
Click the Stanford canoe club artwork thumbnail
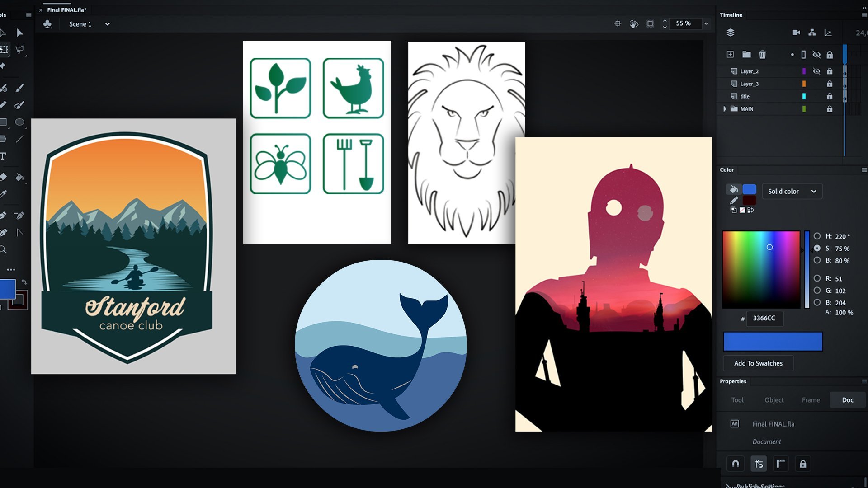133,246
